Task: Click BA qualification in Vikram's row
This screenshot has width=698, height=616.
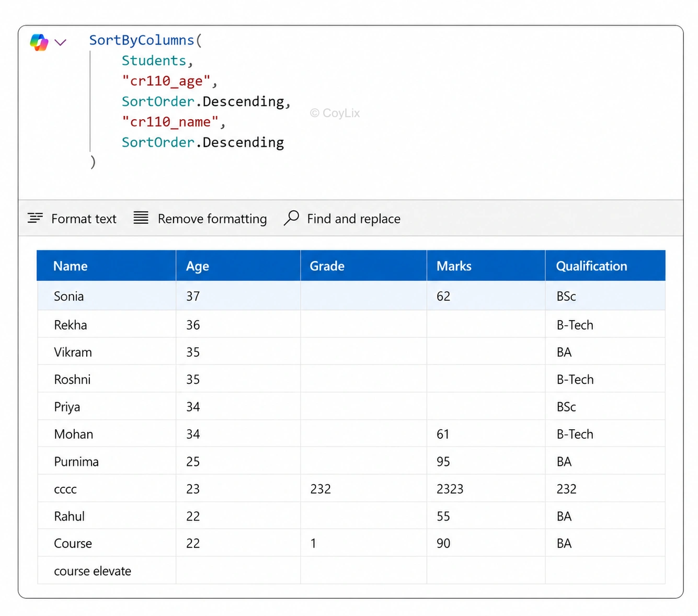Action: click(x=564, y=352)
